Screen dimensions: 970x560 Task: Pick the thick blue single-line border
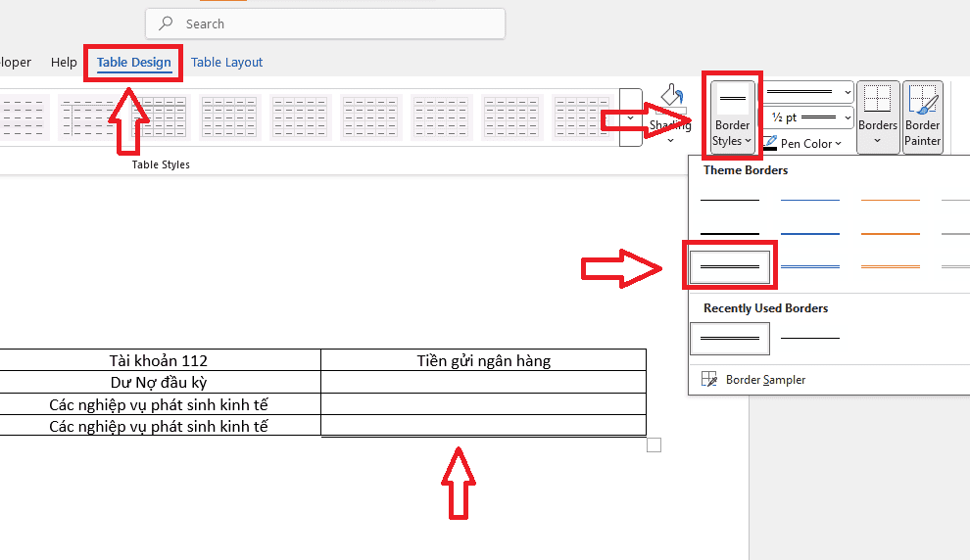point(809,233)
